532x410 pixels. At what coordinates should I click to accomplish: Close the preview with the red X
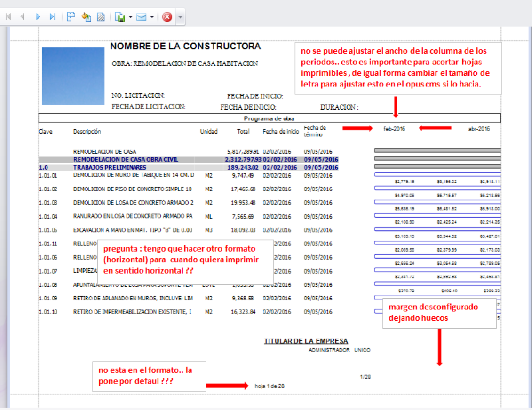coord(167,17)
